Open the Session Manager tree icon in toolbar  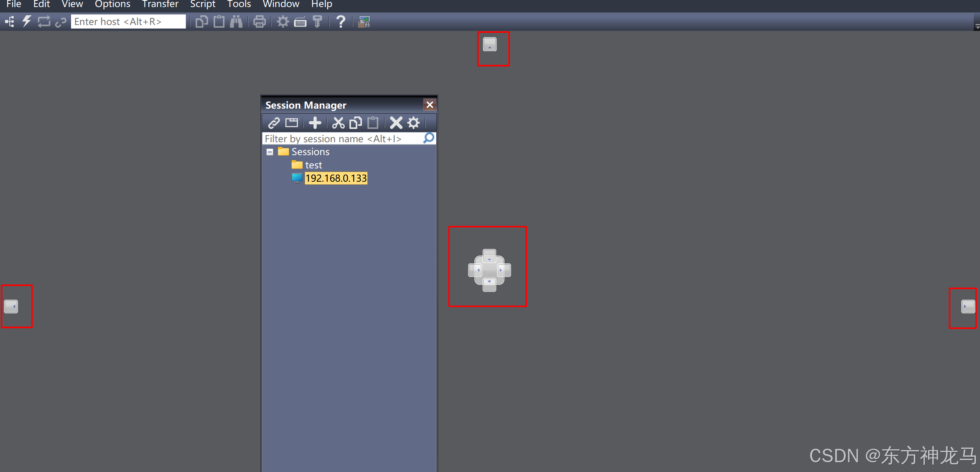coord(10,21)
